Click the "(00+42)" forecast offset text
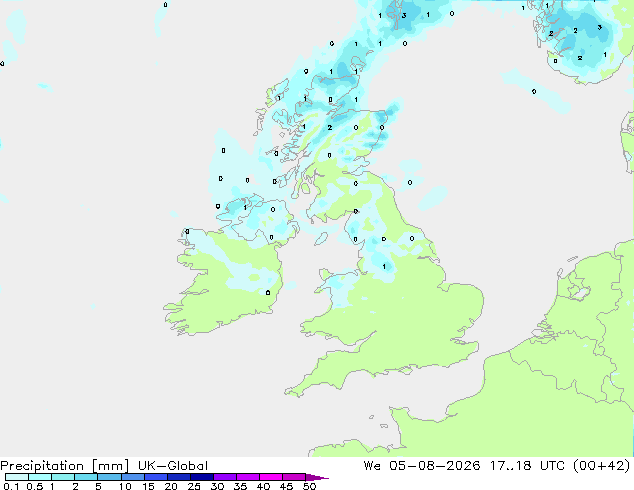634x490 pixels. pos(602,466)
